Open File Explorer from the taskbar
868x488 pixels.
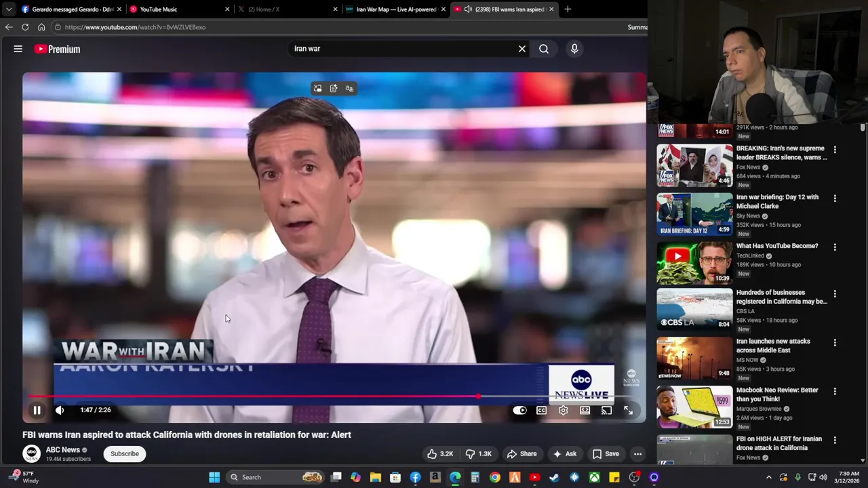pyautogui.click(x=376, y=477)
